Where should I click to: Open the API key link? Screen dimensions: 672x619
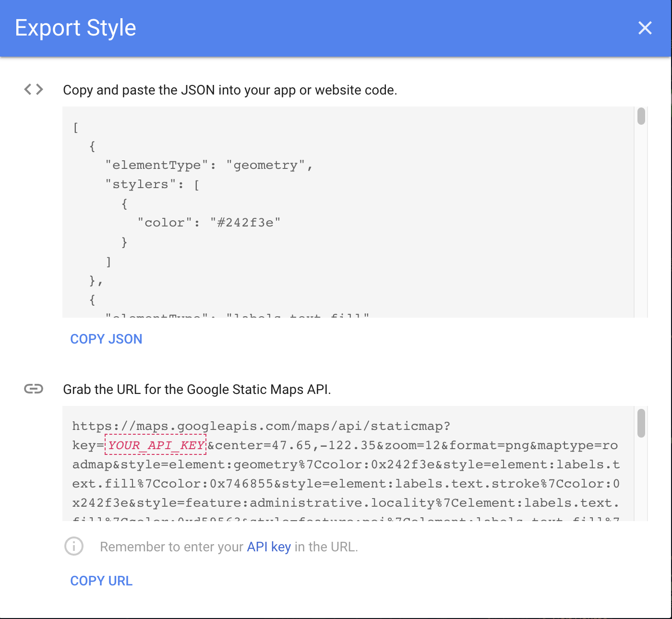(x=269, y=547)
